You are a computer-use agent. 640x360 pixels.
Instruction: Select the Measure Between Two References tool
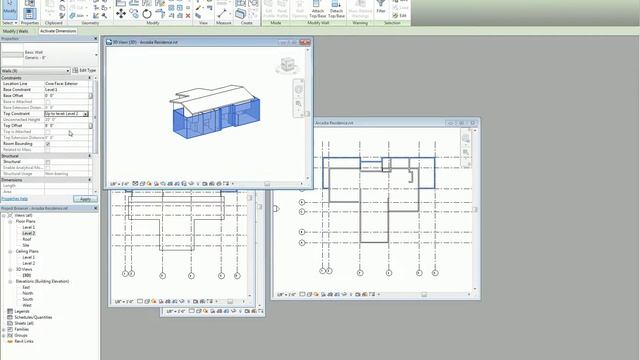[222, 14]
